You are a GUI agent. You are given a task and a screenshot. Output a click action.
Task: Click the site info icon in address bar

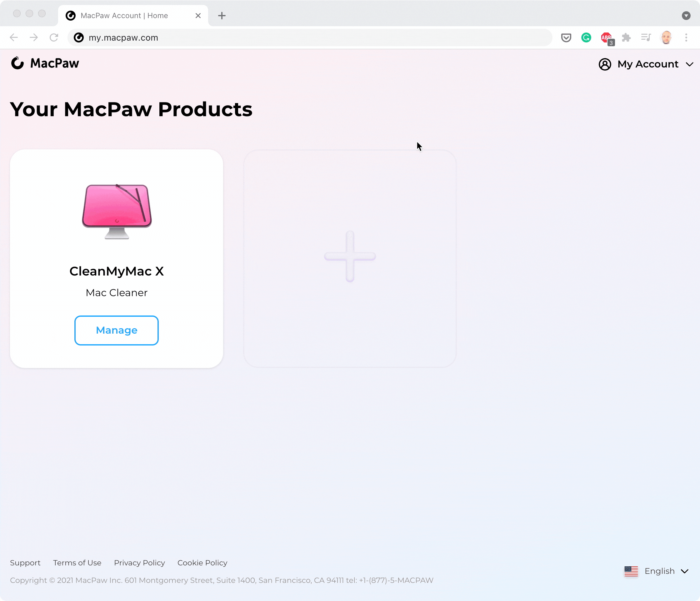79,37
